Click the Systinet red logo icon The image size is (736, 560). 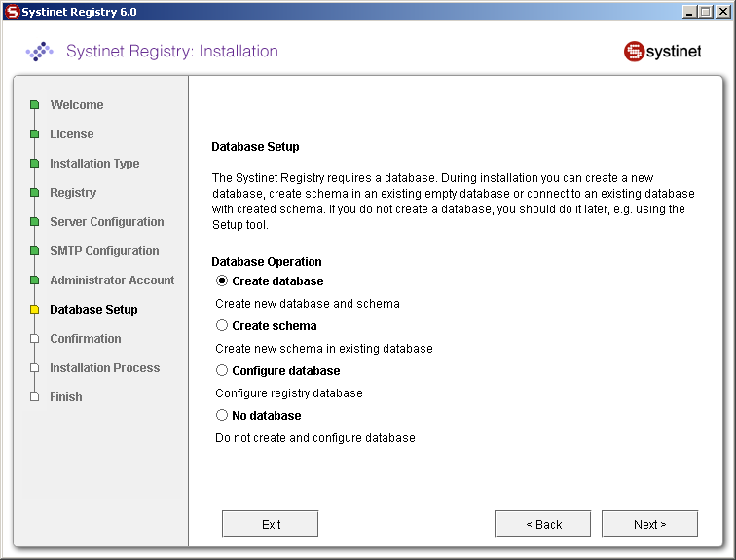click(x=634, y=52)
